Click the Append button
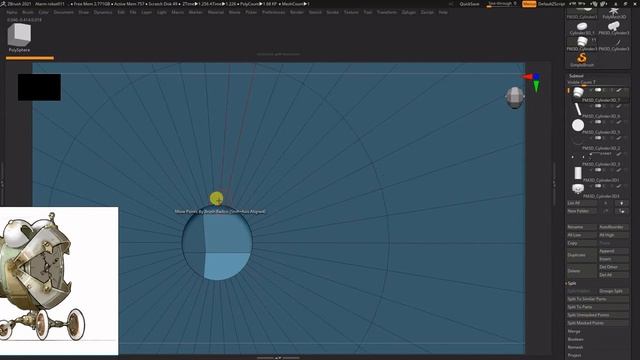The image size is (640, 360). pos(613,251)
